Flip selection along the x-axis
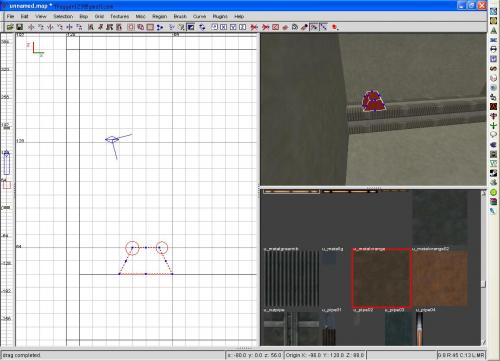 click(x=31, y=27)
